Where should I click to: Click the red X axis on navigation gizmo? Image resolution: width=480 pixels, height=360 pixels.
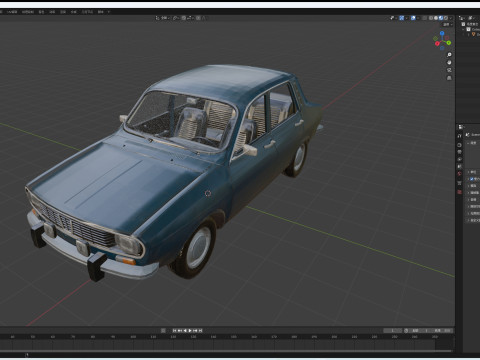point(437,43)
